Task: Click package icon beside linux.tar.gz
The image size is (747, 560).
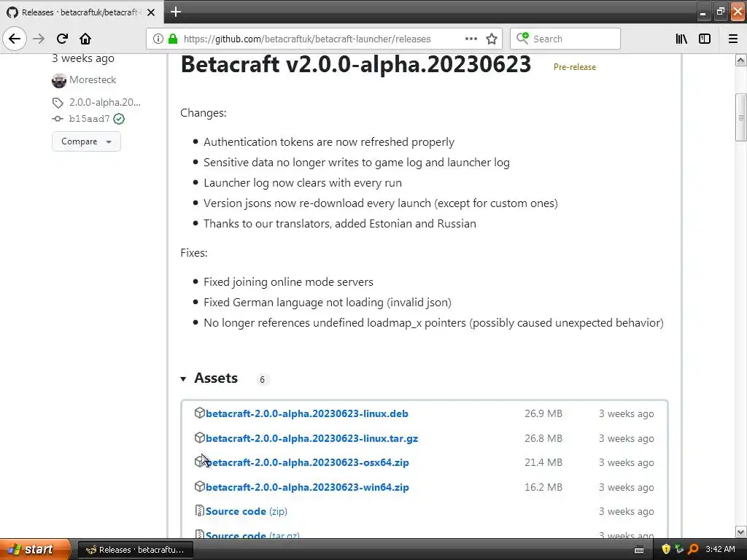Action: click(200, 437)
